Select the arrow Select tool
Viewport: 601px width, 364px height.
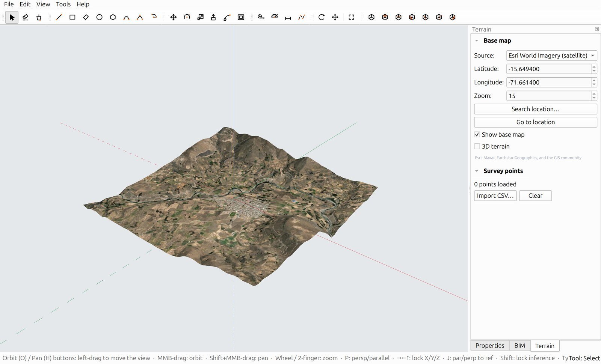point(12,17)
